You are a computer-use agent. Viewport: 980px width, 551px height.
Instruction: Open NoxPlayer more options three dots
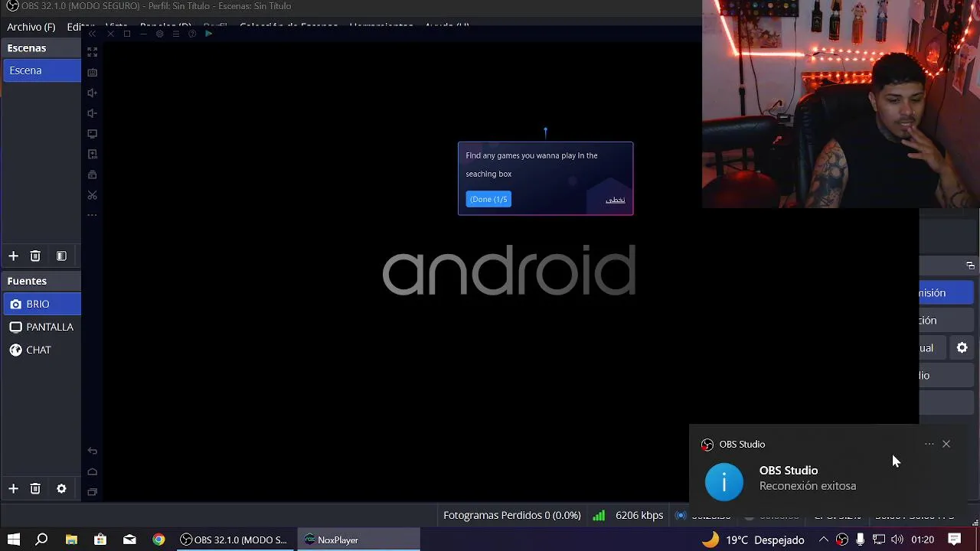pos(93,215)
